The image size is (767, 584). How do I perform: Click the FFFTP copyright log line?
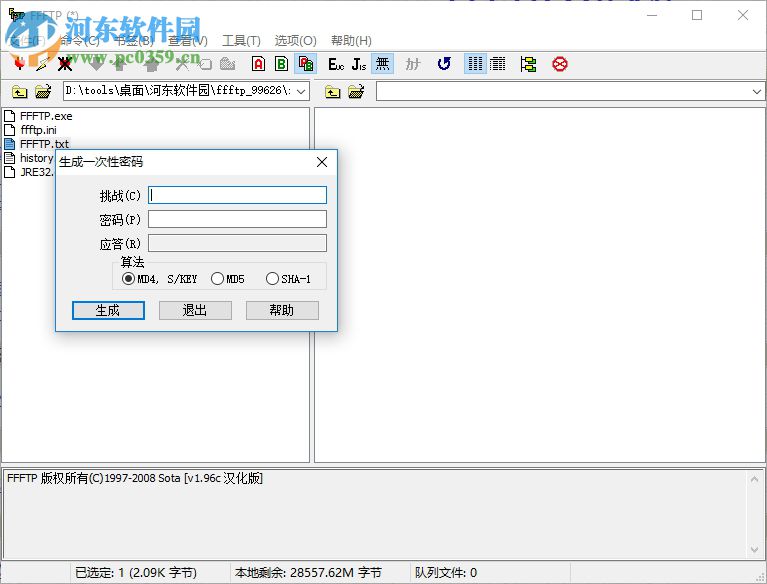(135, 478)
